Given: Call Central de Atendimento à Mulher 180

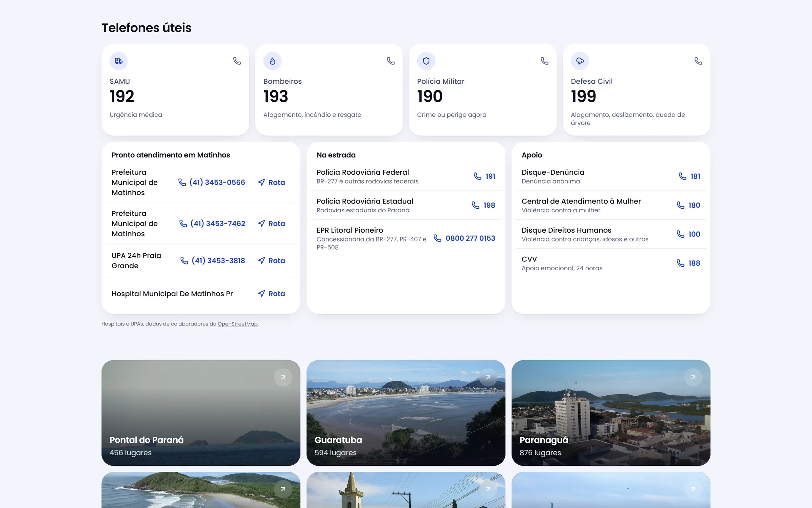Looking at the screenshot, I should point(689,205).
